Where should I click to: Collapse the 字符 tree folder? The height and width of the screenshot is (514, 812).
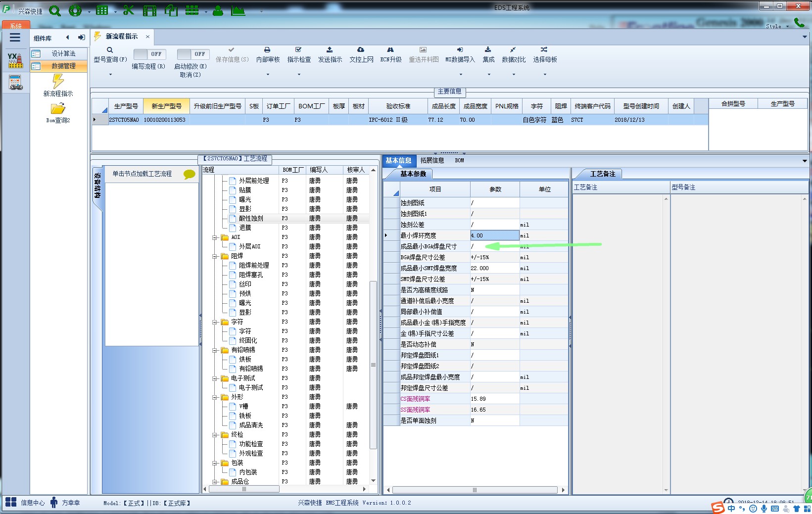(x=215, y=322)
